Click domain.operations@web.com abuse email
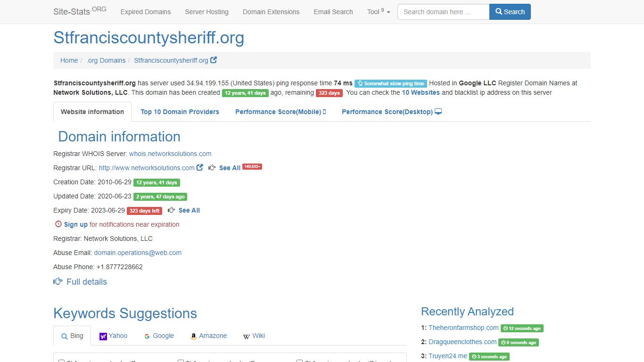 (x=138, y=253)
